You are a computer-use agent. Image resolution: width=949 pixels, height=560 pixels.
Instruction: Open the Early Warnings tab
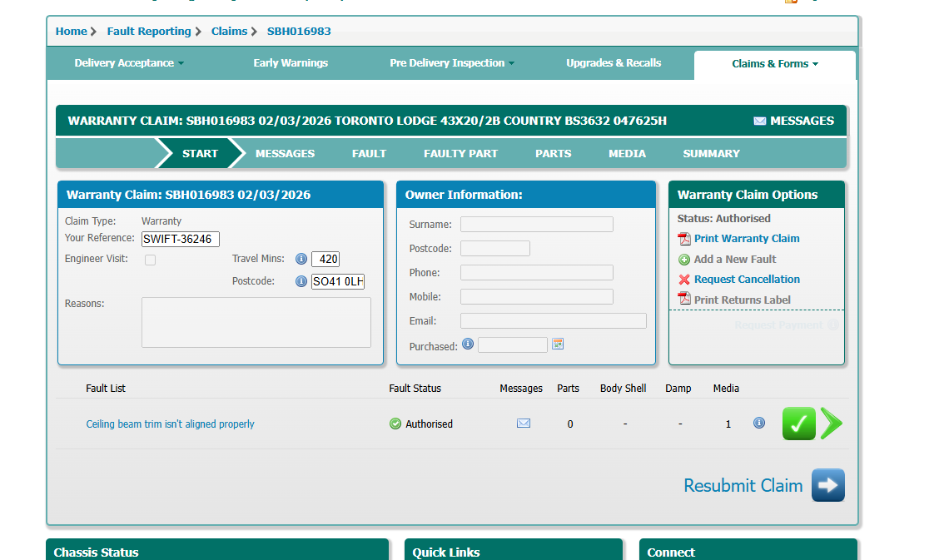(291, 63)
